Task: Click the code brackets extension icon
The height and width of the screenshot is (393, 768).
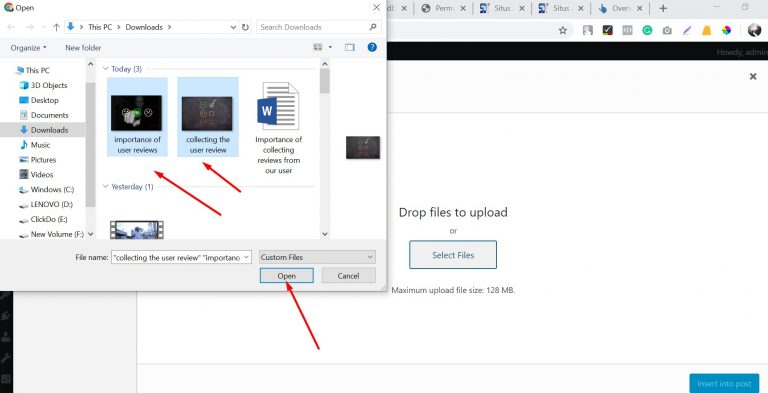Action: [x=627, y=30]
